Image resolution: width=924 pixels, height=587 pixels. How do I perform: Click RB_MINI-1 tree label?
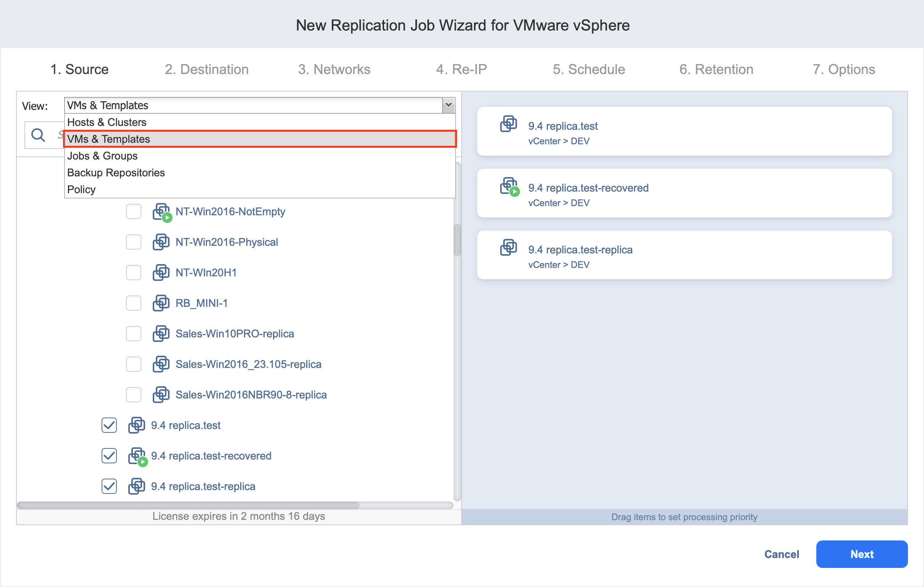coord(202,303)
